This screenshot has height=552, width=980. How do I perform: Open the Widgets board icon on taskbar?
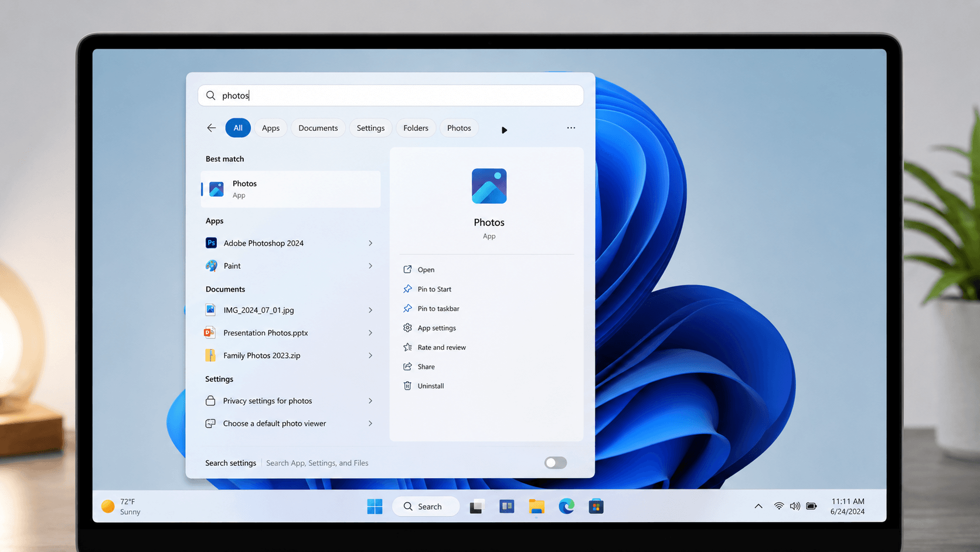pyautogui.click(x=507, y=506)
